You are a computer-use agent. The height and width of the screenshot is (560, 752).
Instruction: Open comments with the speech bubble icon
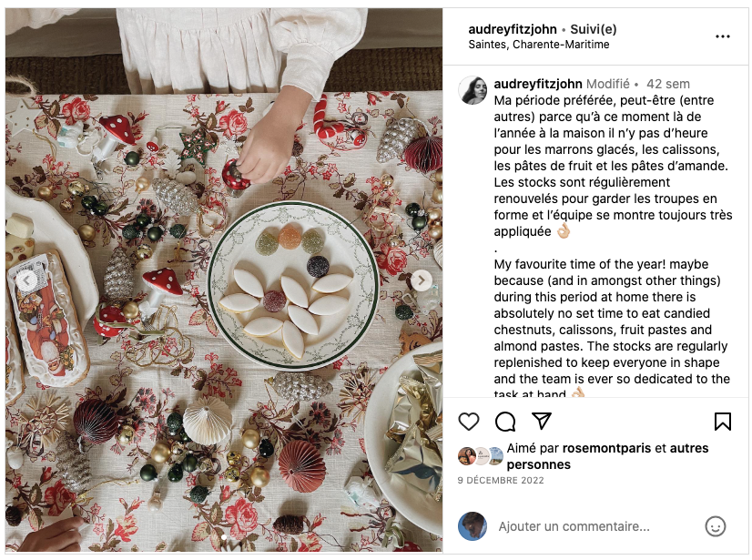(x=505, y=422)
